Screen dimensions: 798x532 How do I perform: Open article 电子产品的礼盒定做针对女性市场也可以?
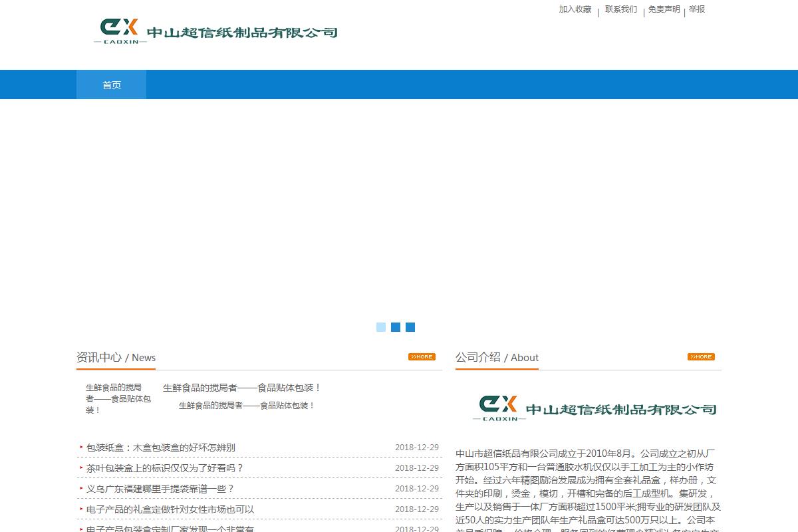click(x=170, y=509)
